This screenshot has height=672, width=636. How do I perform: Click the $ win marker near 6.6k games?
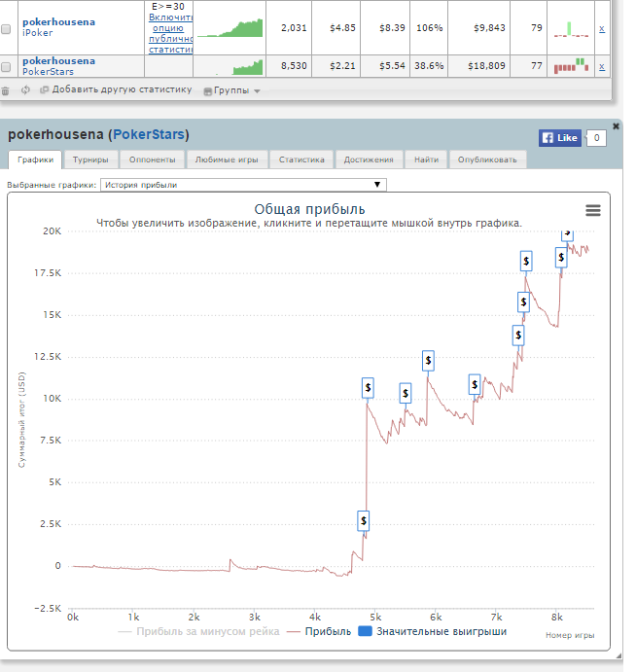(x=475, y=384)
